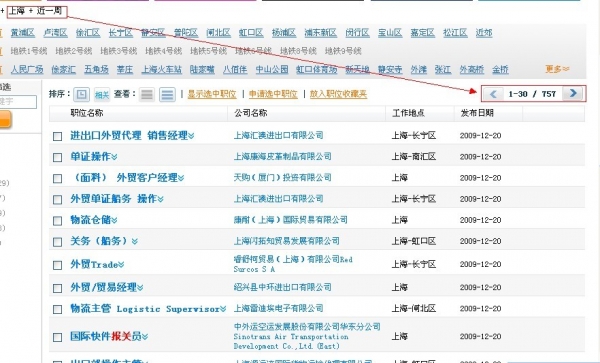
Task: Click the keyword filter input field
Action: click(x=18, y=102)
